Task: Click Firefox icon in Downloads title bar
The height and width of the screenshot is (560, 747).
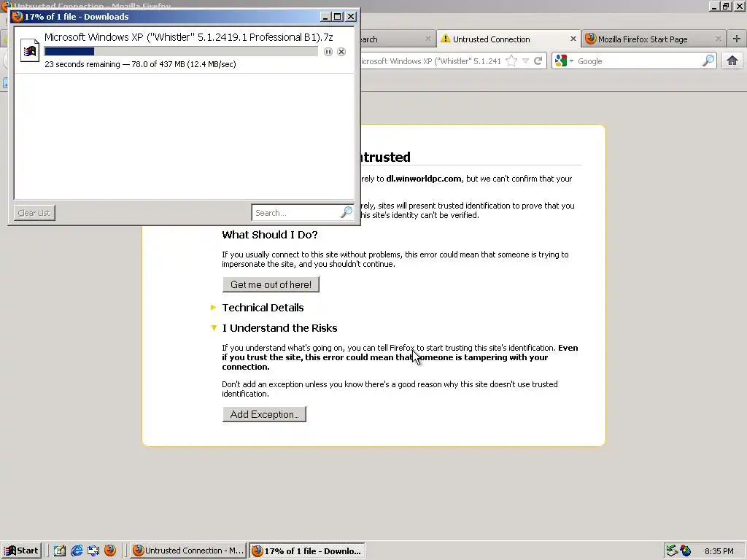Action: tap(18, 17)
